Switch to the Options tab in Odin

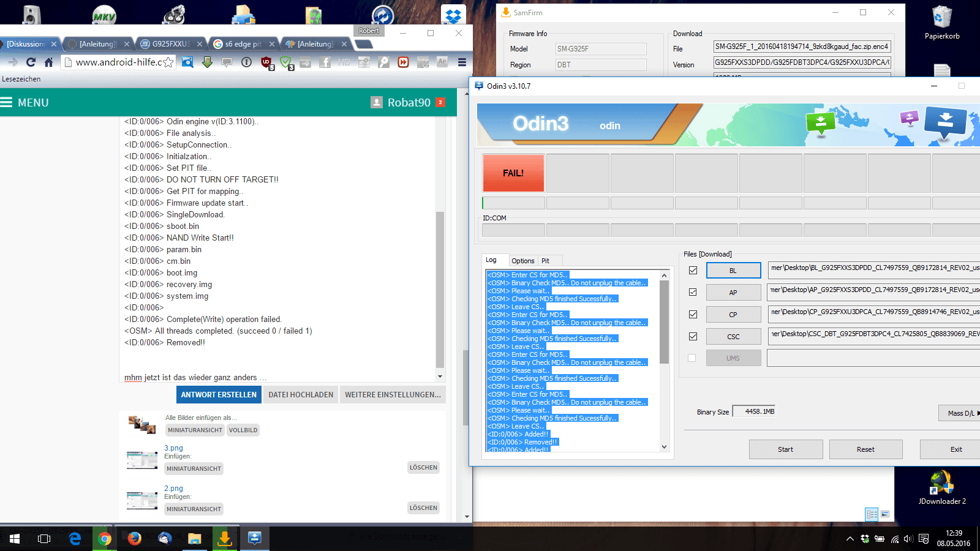click(523, 261)
